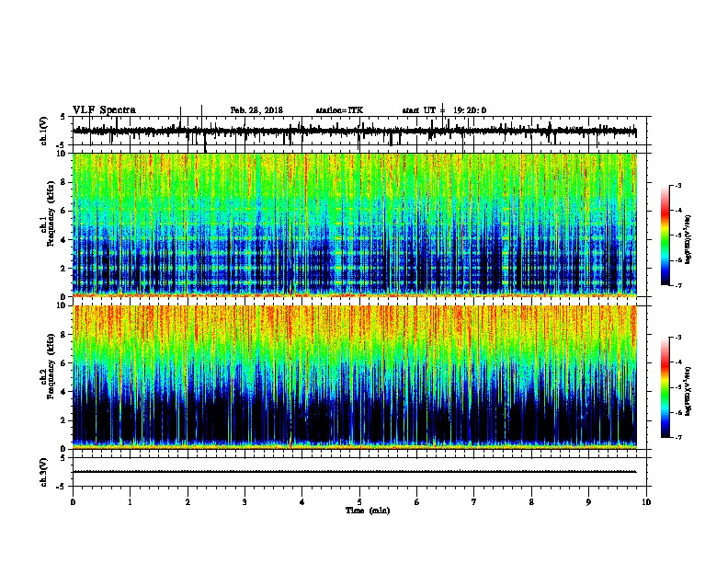The image size is (728, 563).
Task: Click time axis tick label '1'
Action: [130, 502]
